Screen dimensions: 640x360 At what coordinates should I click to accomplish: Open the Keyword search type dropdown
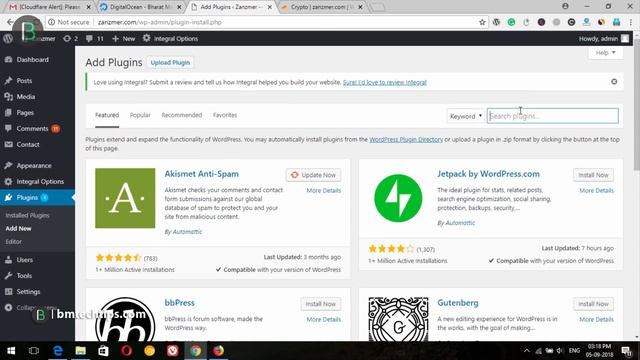coord(466,116)
